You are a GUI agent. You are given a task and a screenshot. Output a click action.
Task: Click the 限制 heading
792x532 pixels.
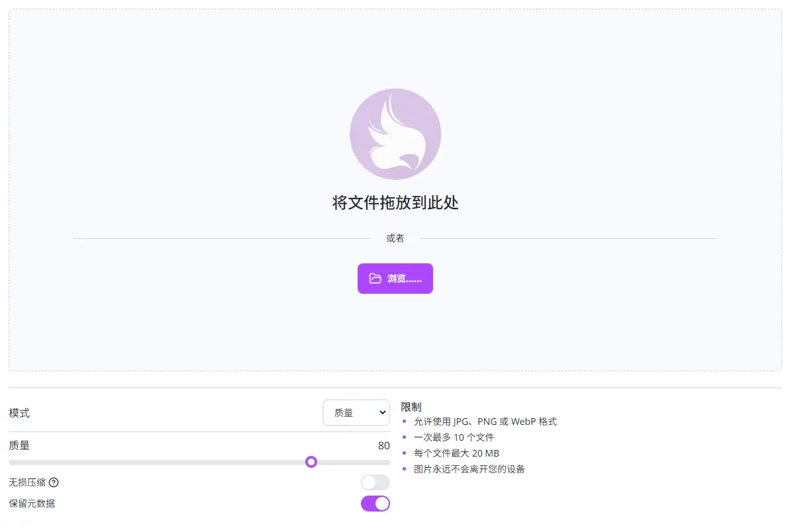[x=411, y=407]
